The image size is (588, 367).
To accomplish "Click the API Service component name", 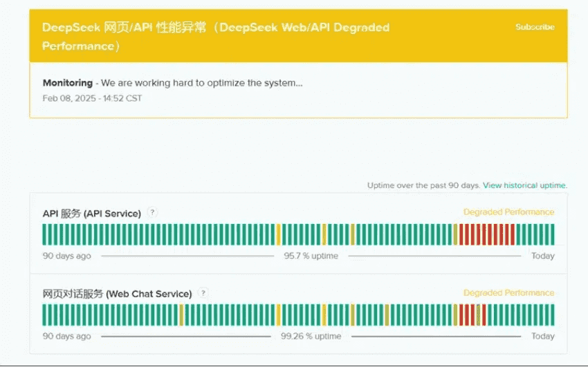I will (92, 214).
